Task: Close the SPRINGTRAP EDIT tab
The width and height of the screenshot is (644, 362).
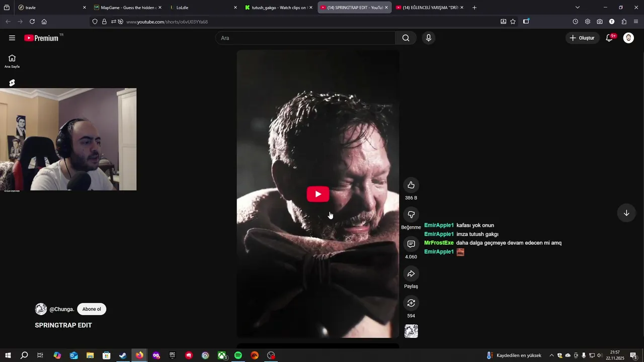Action: click(x=386, y=8)
